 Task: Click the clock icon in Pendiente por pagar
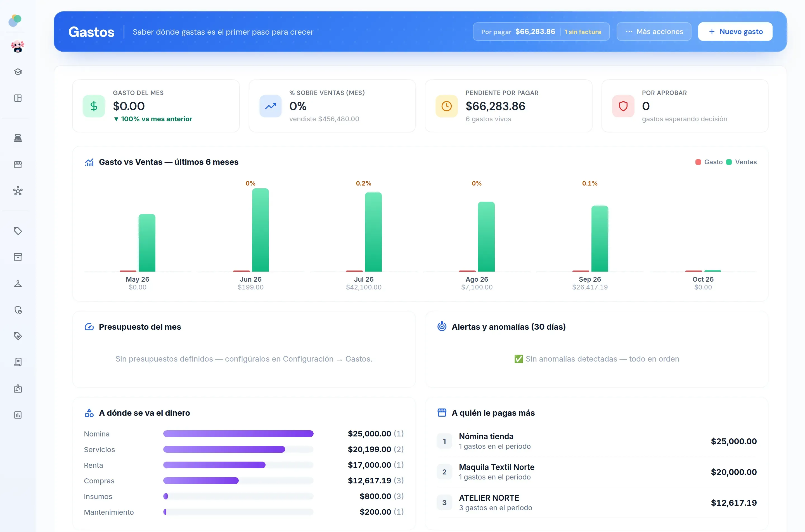(x=447, y=106)
